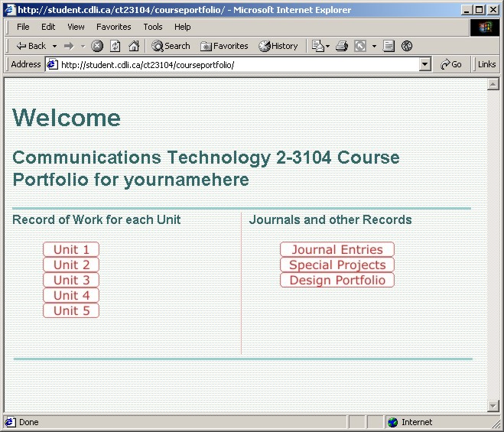Click the Windows logo throbber

485,28
